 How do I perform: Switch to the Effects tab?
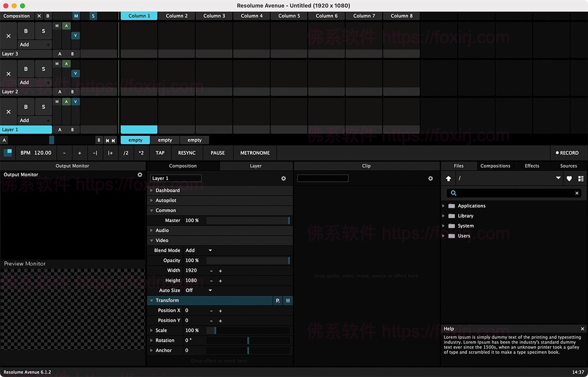tap(532, 166)
